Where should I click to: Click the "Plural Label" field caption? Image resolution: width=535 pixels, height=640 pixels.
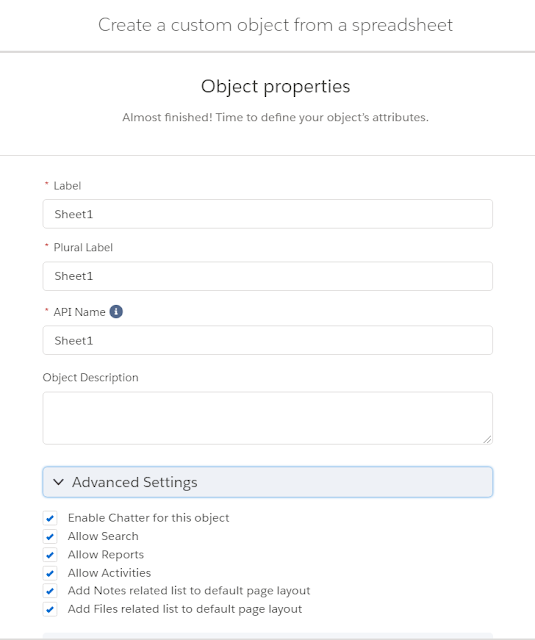83,247
